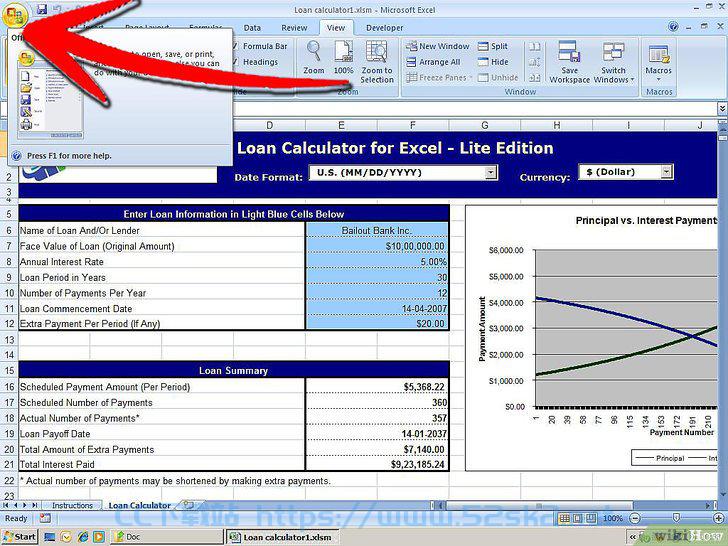Click Show Desktop quick launch icon
Image resolution: width=728 pixels, height=546 pixels.
(49, 537)
